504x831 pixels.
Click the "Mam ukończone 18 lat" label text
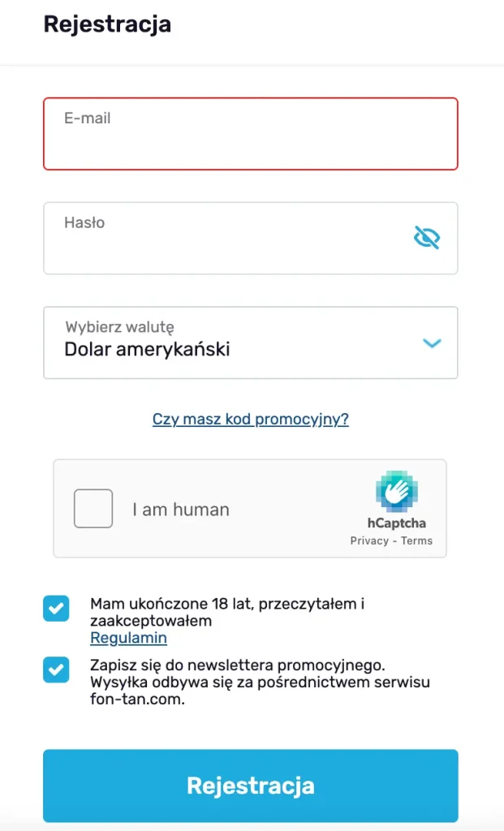click(227, 612)
